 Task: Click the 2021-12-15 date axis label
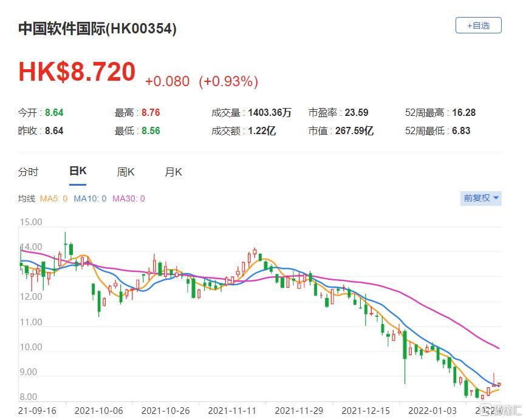coord(366,411)
